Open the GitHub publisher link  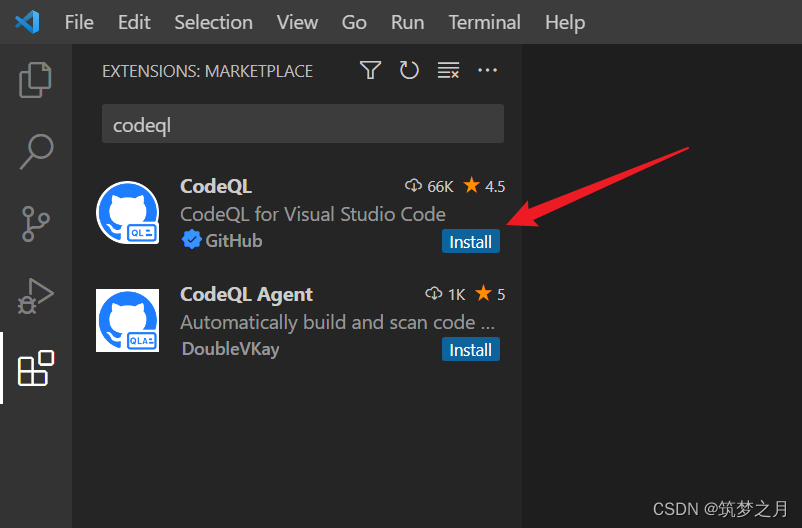(x=234, y=240)
